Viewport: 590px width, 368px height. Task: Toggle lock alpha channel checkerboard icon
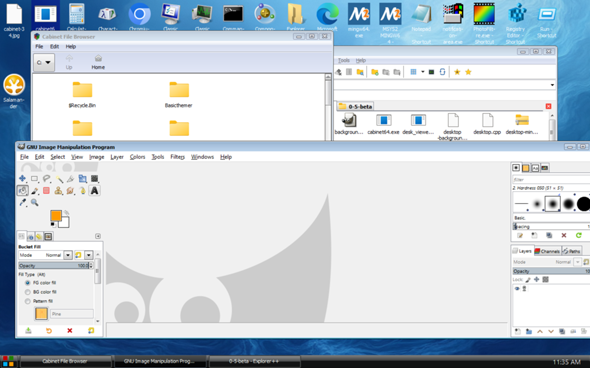[546, 280]
